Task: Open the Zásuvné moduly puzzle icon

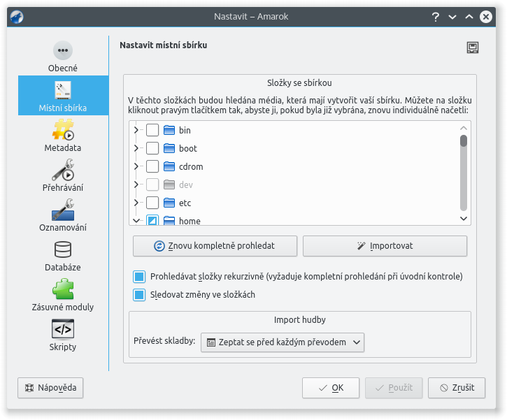Action: coord(63,289)
